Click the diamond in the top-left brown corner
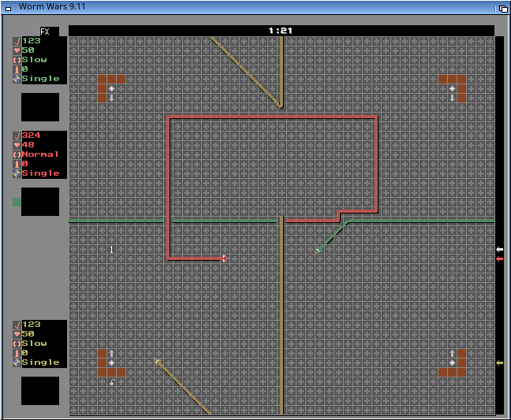This screenshot has width=511, height=420. (x=111, y=88)
